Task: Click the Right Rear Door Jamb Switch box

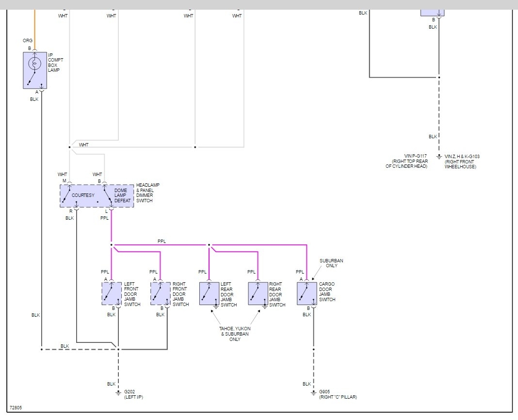Action: 258,293
